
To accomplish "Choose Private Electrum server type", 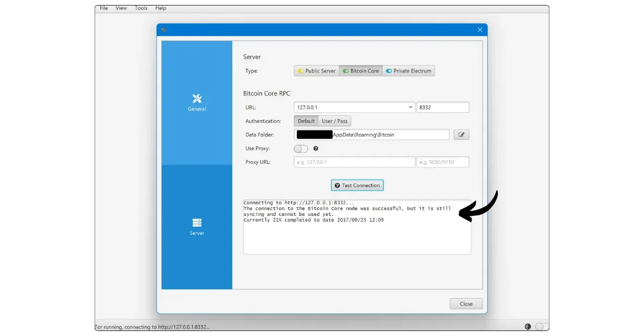I will click(408, 71).
